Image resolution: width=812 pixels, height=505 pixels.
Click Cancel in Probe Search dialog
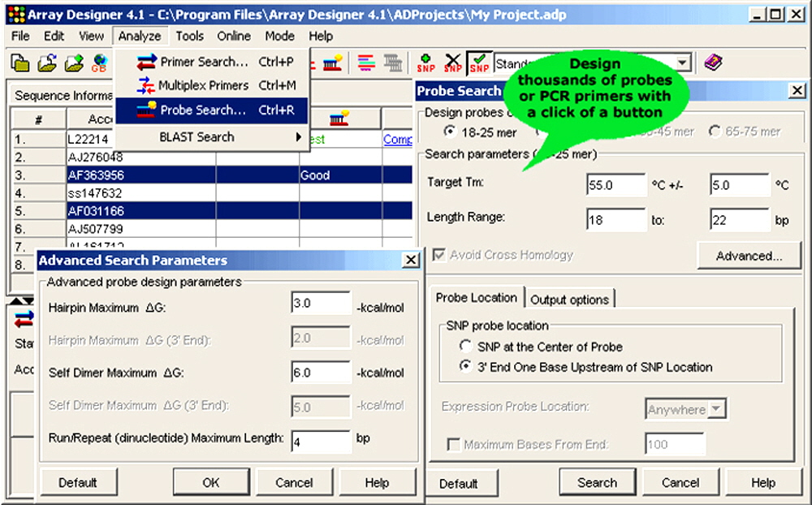tap(680, 483)
